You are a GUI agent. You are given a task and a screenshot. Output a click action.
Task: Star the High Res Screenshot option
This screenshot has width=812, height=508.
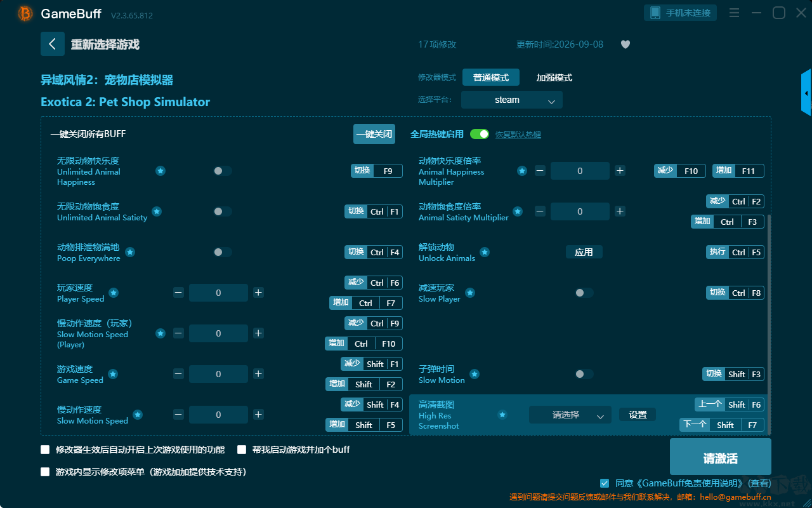502,415
